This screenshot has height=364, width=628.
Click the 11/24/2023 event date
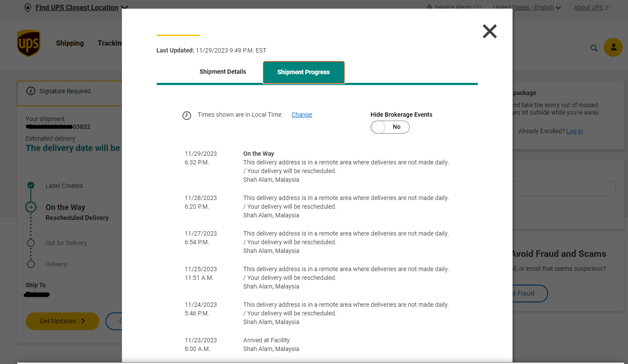[x=201, y=305]
